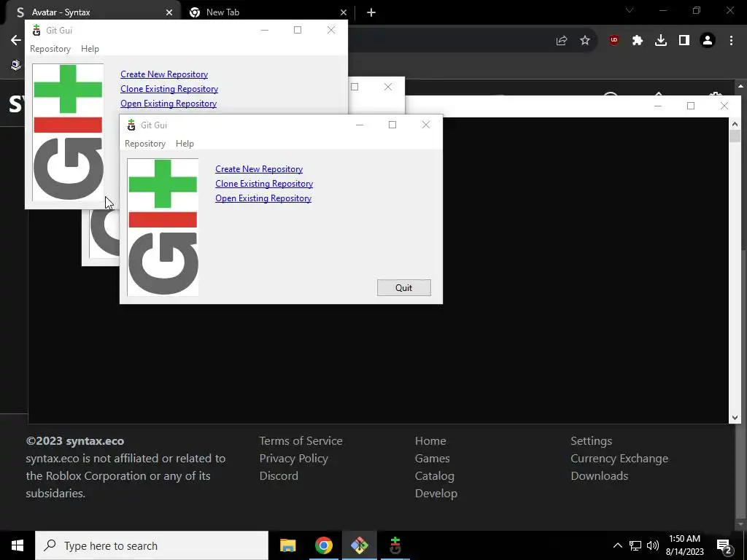This screenshot has width=747, height=560.
Task: Open the browser Downloads icon
Action: click(661, 41)
